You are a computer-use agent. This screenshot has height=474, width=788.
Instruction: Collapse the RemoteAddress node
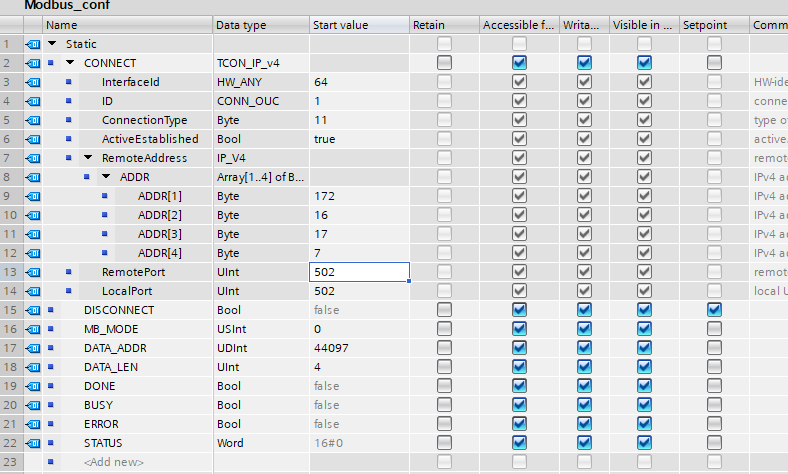click(88, 158)
